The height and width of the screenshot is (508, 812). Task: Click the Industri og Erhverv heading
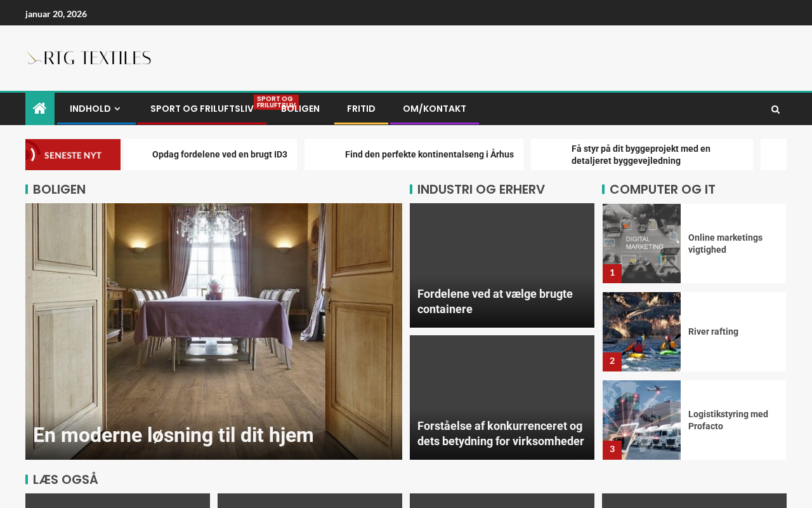481,189
